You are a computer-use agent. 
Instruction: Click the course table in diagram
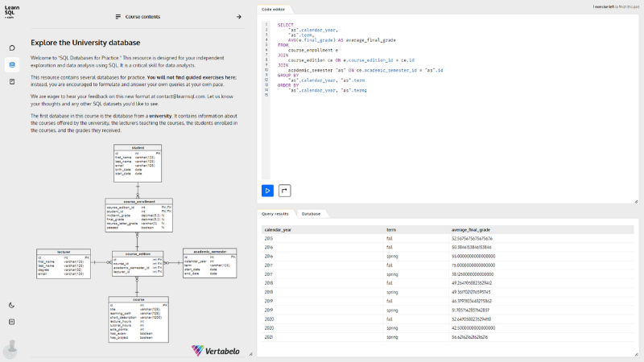[x=138, y=319]
